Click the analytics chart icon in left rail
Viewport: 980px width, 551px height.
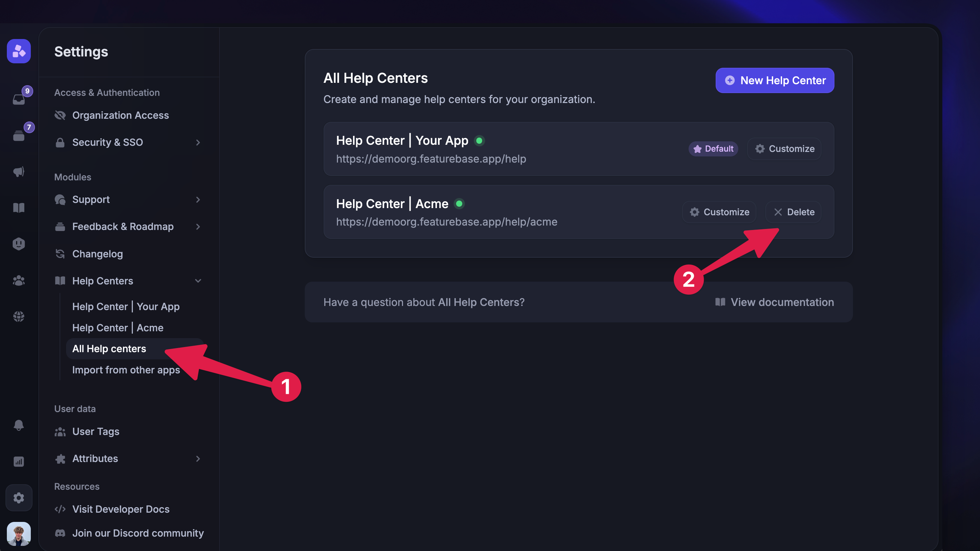(18, 461)
